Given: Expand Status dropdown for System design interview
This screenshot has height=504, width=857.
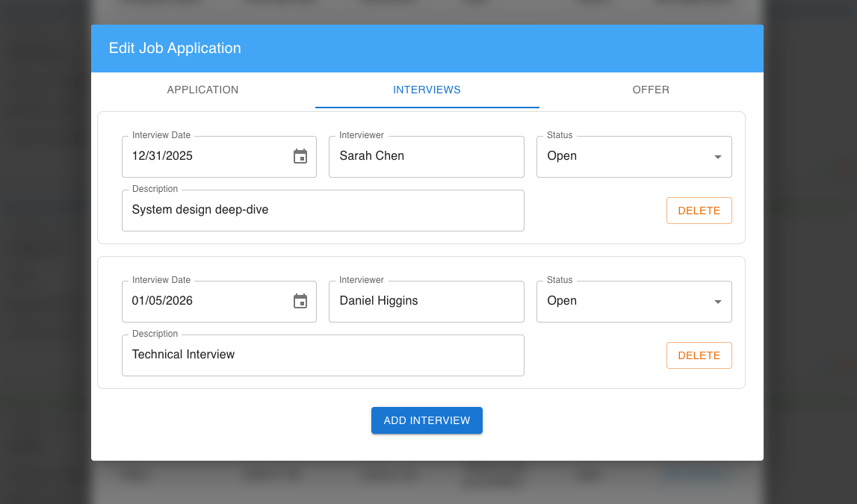Looking at the screenshot, I should click(633, 157).
